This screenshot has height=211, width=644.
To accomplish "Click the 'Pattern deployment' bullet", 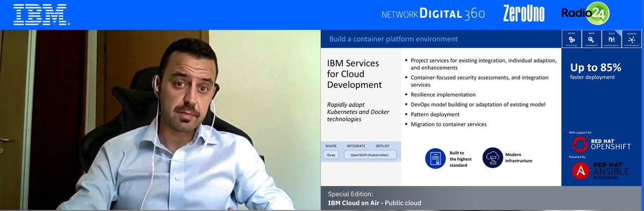I will pos(435,114).
